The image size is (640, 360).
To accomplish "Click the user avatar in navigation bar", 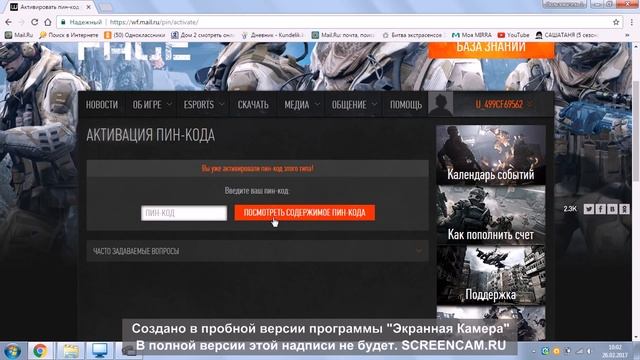I will pos(440,104).
